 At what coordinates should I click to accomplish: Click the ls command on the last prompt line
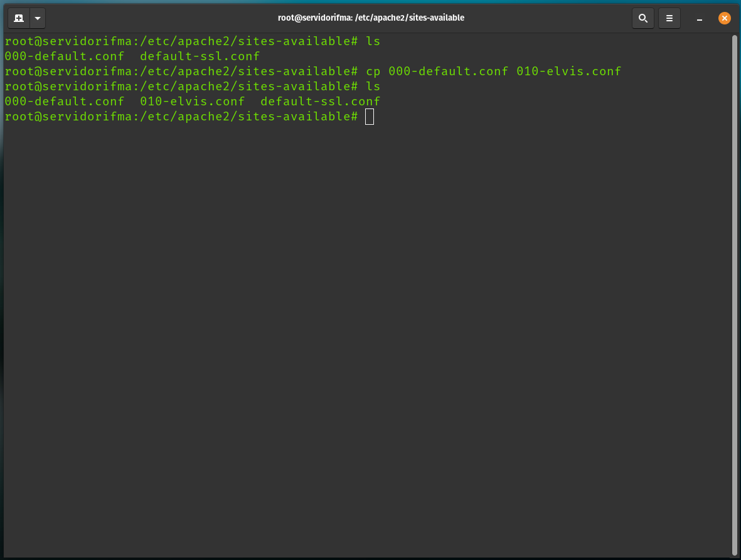373,86
